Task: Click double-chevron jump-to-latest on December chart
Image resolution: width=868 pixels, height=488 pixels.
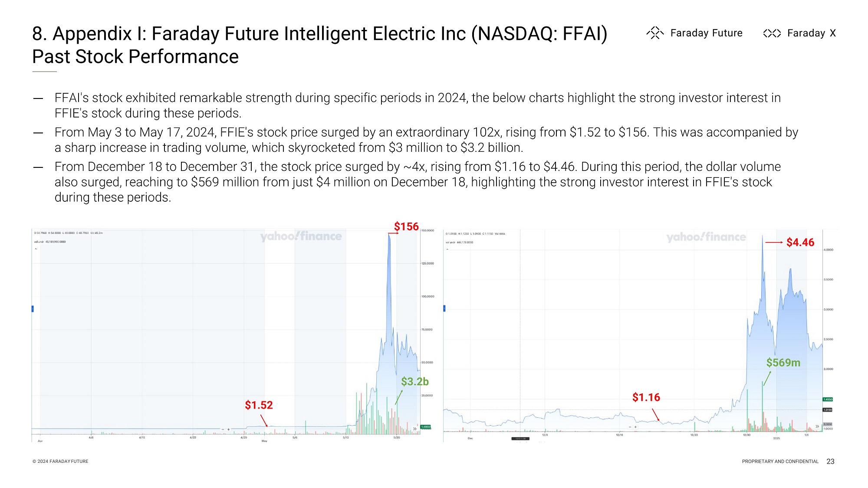Action: click(817, 426)
